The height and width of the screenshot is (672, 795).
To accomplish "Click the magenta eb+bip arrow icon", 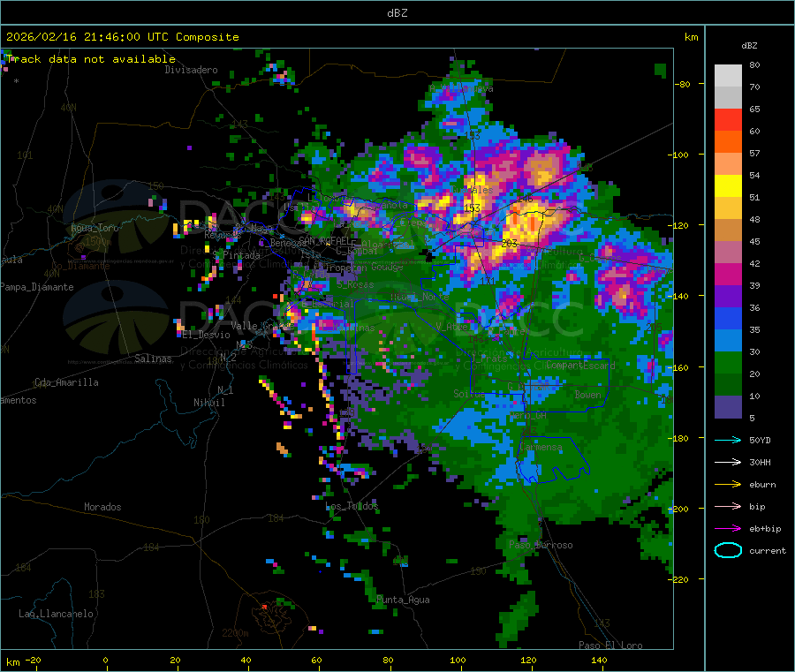I will tap(728, 529).
